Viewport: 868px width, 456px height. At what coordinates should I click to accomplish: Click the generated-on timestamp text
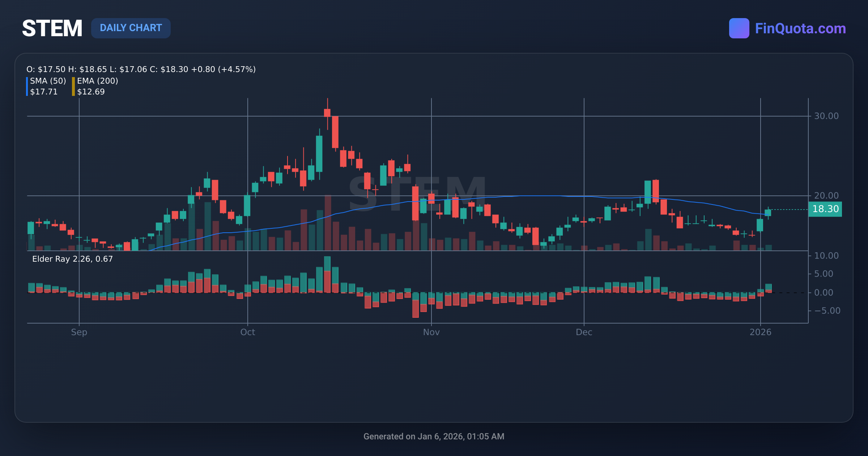coord(434,436)
